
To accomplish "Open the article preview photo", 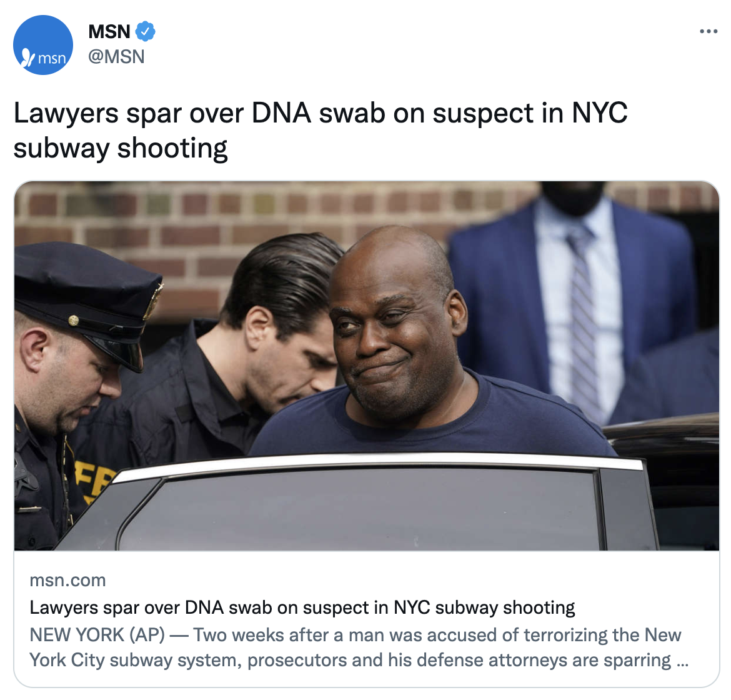I will point(366,366).
